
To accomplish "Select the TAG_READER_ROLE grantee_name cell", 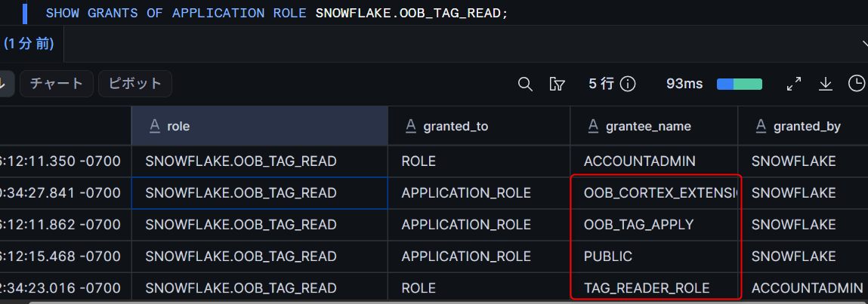I will pyautogui.click(x=653, y=288).
